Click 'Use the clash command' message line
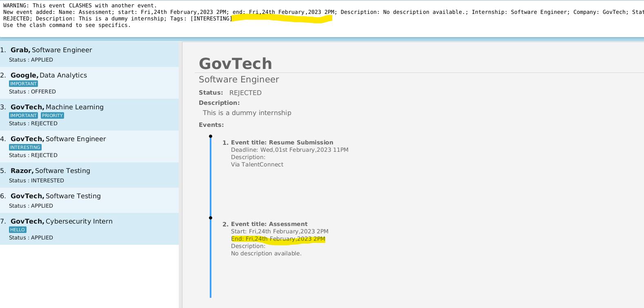 (67, 25)
